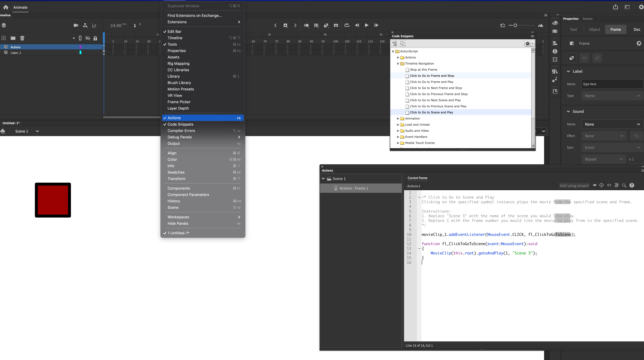Click the Format Code icon

[617, 186]
